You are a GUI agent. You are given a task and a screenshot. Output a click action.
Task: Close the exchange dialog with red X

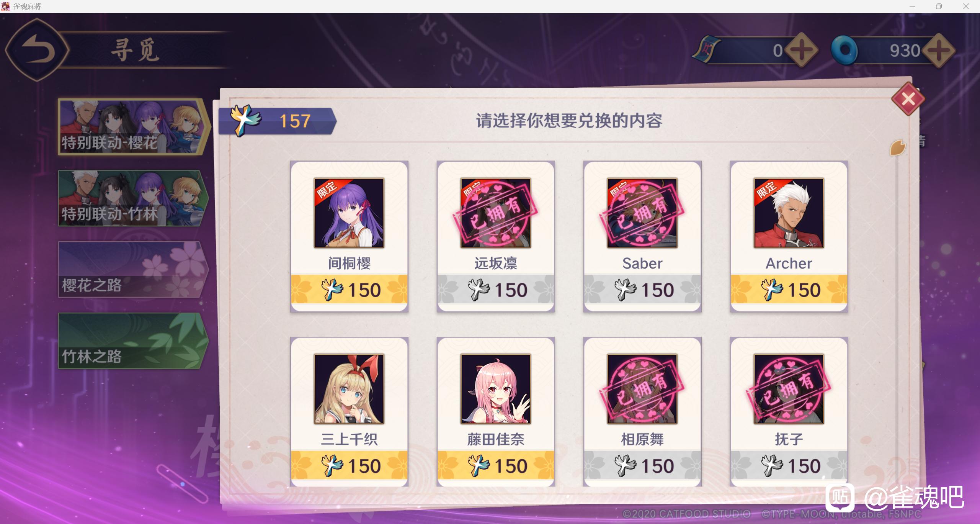[908, 99]
